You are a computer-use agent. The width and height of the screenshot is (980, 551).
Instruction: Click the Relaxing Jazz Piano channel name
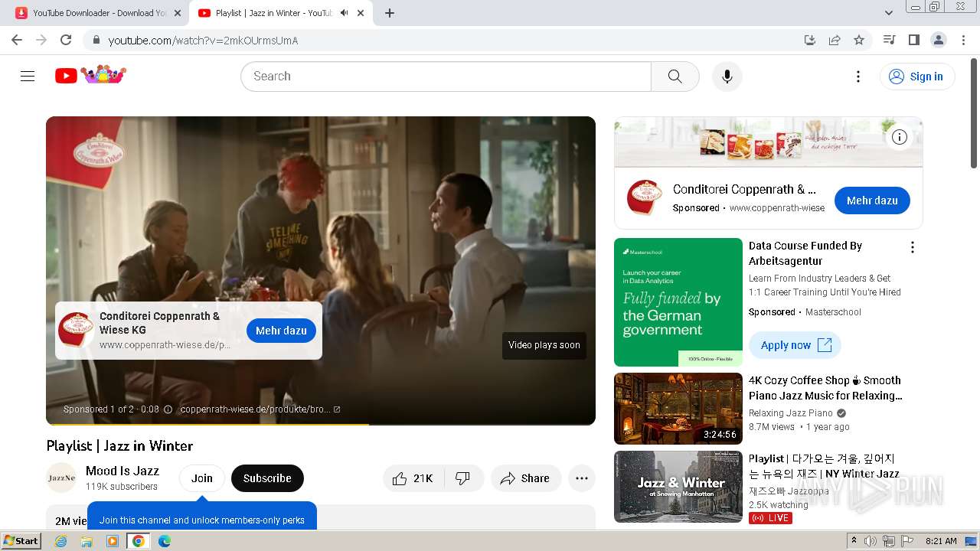coord(791,413)
